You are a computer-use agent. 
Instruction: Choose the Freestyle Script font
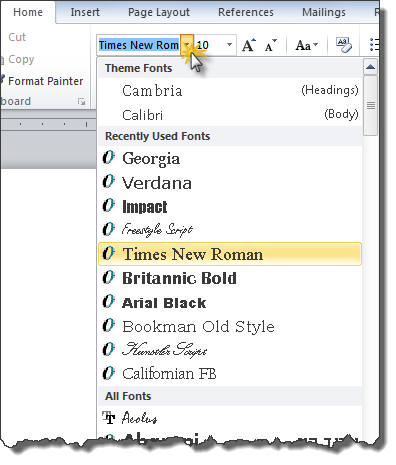pos(230,230)
